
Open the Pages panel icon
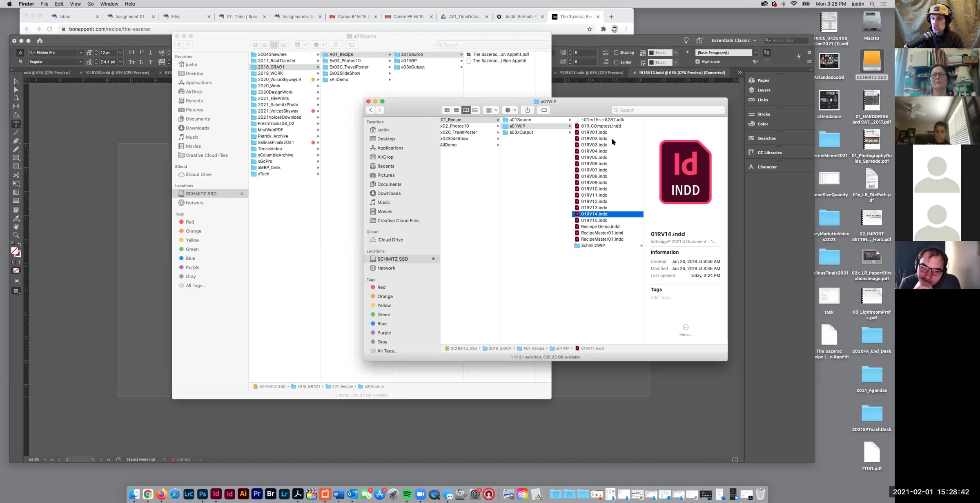tap(751, 80)
